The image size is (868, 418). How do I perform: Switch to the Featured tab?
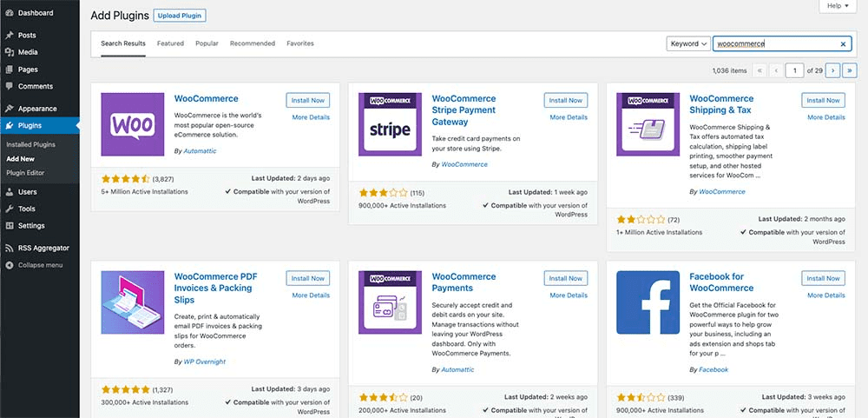click(x=170, y=43)
